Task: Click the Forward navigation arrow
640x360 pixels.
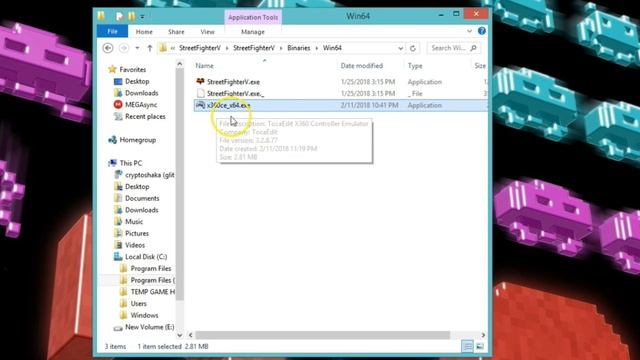Action: (124, 48)
